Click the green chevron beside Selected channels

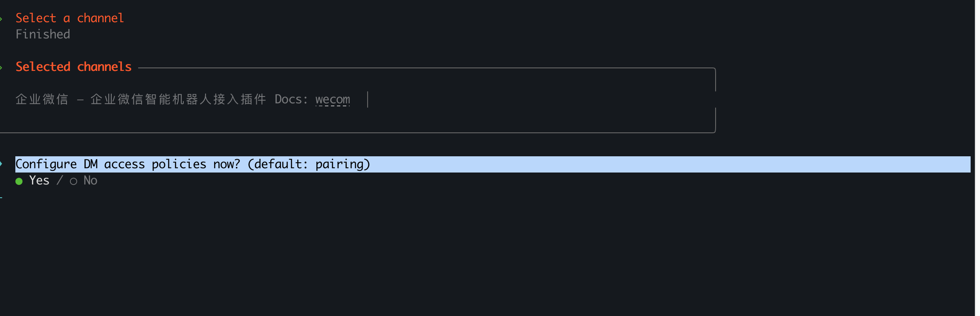pos(1,67)
